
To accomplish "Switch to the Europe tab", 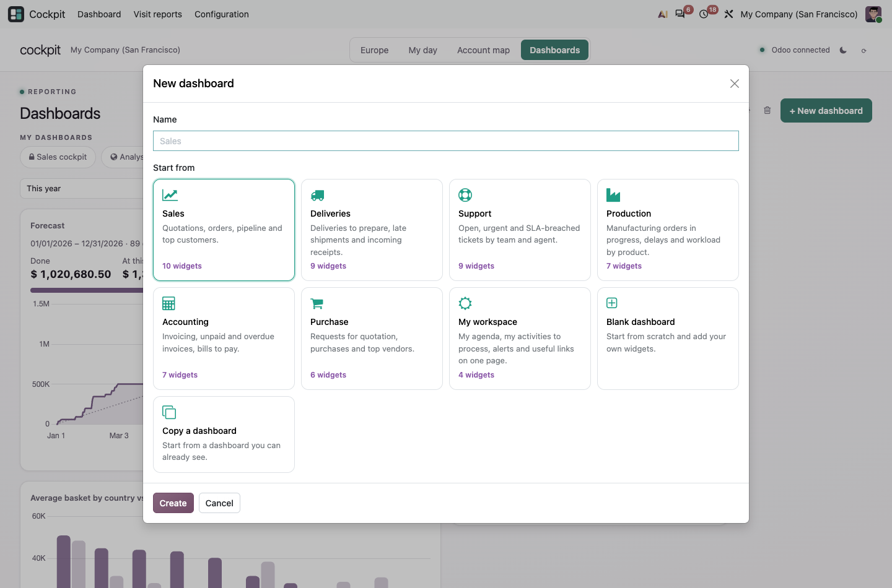I will 375,50.
